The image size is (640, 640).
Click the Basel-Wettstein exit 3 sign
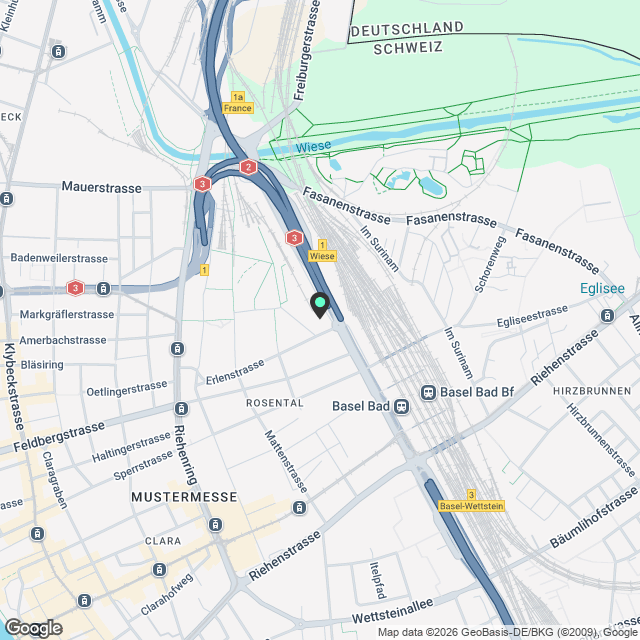click(x=471, y=501)
